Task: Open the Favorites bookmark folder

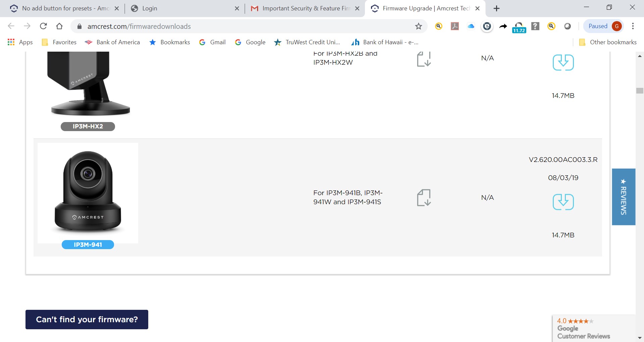Action: [59, 42]
